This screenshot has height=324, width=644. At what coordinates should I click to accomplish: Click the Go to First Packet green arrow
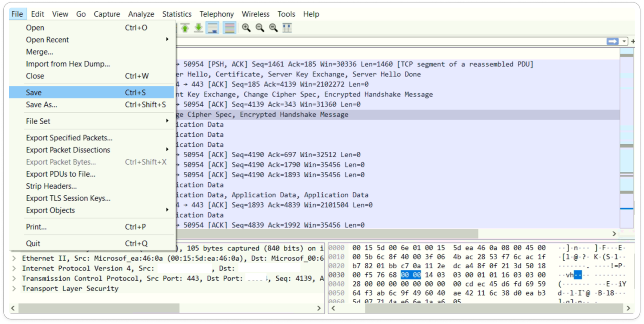184,28
